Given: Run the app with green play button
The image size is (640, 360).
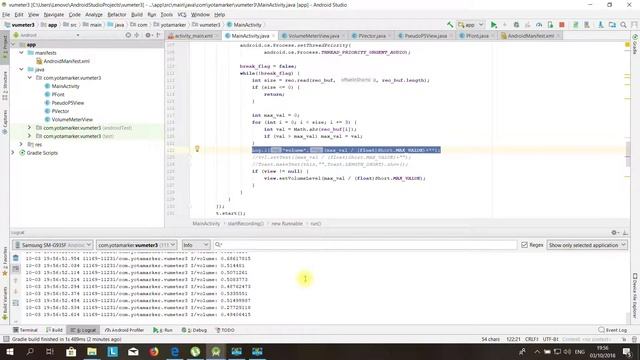Looking at the screenshot, I should coord(493,25).
